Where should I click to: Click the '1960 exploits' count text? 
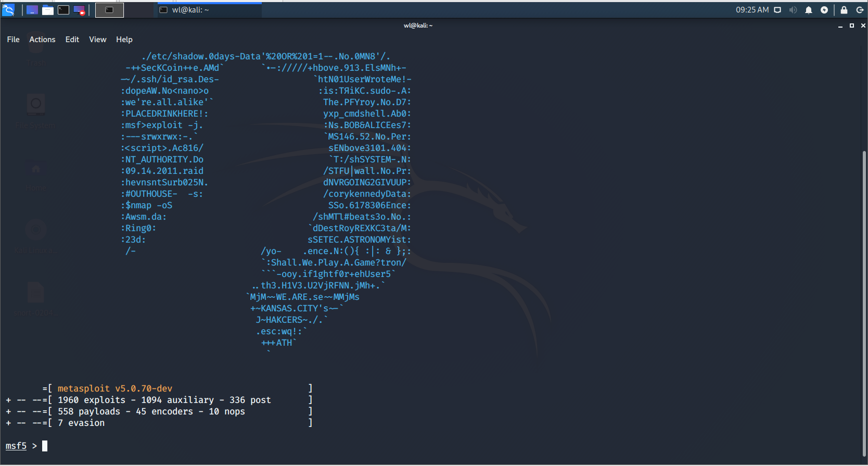(92, 400)
